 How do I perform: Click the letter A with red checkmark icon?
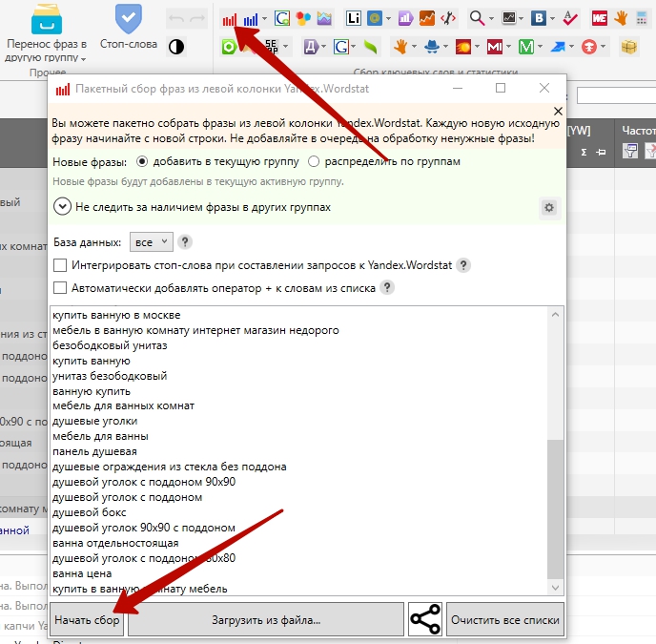[570, 18]
